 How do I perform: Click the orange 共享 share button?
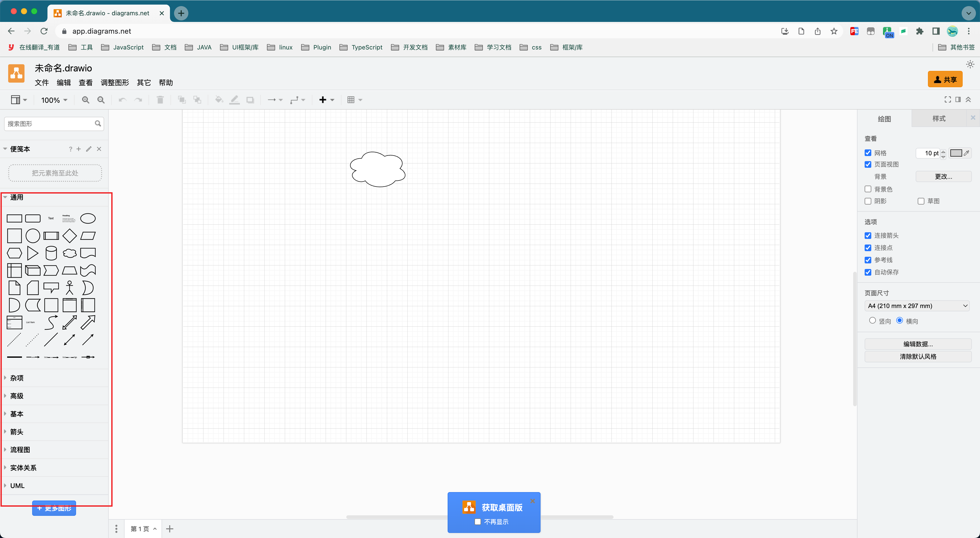(x=945, y=79)
